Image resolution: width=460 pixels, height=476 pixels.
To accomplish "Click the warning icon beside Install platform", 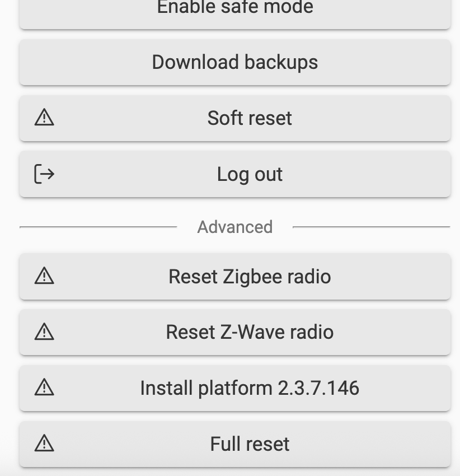I will pos(44,388).
